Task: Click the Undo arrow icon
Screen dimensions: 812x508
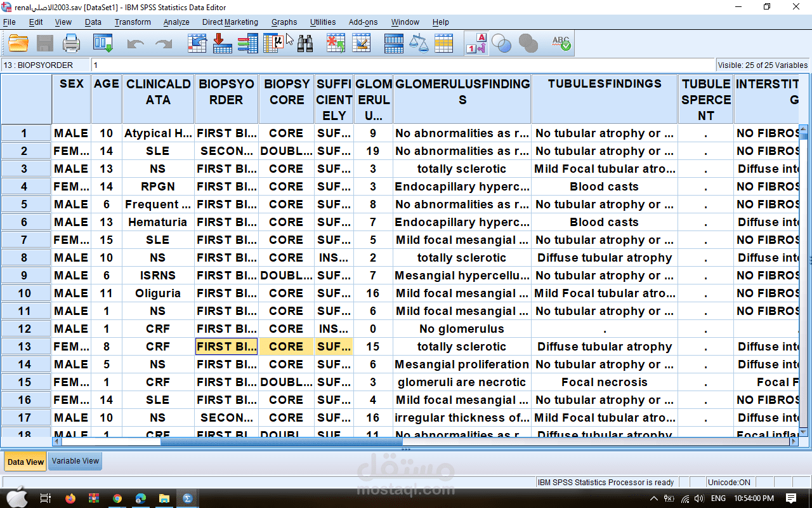Action: pos(136,44)
